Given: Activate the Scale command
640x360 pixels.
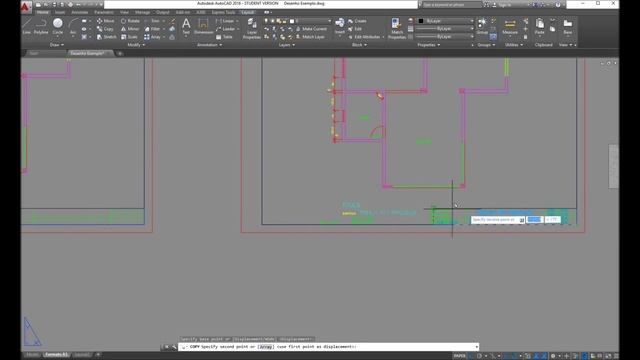Looking at the screenshot, I should coord(129,37).
